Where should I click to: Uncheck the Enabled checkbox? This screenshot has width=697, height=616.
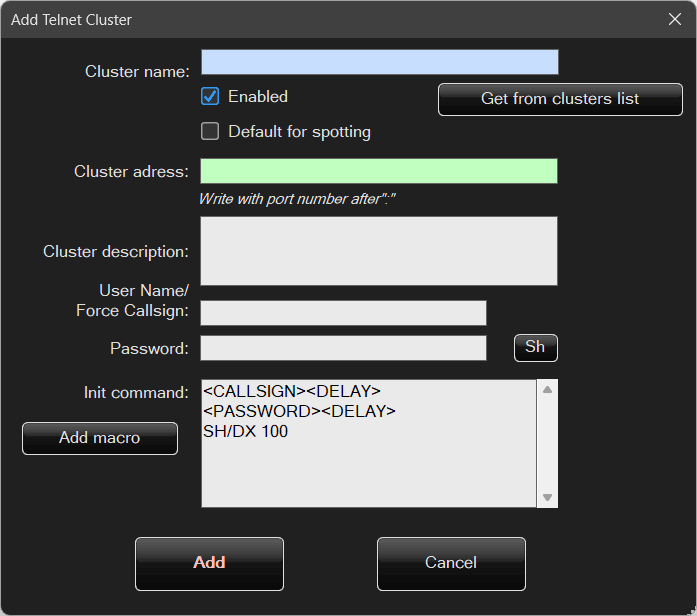point(210,97)
